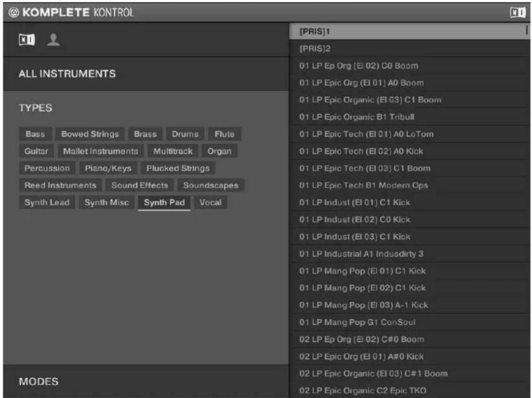The width and height of the screenshot is (532, 398).
Task: Toggle the Organ type tag
Action: [219, 151]
